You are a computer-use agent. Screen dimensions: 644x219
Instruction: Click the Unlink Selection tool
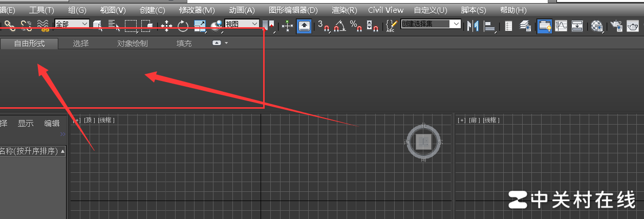tap(27, 25)
